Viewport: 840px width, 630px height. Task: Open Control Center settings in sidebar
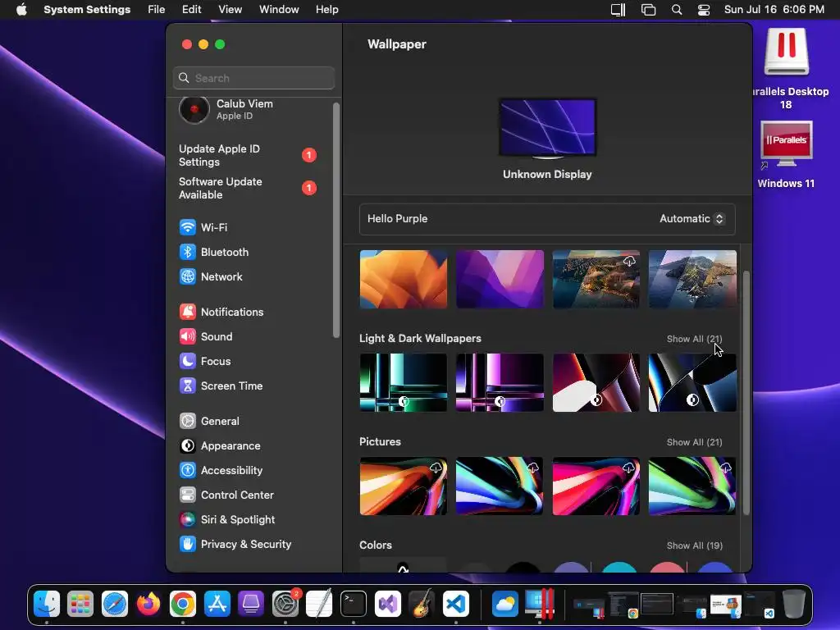pyautogui.click(x=226, y=495)
